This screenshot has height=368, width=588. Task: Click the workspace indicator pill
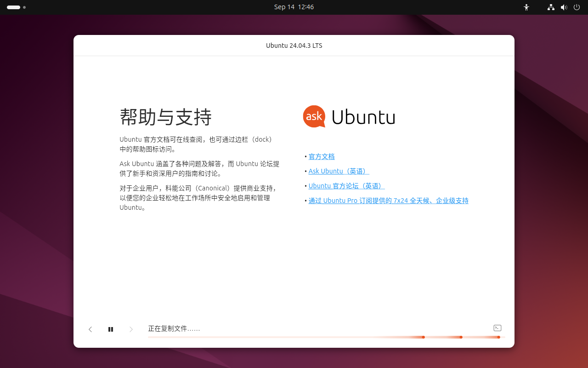point(13,7)
